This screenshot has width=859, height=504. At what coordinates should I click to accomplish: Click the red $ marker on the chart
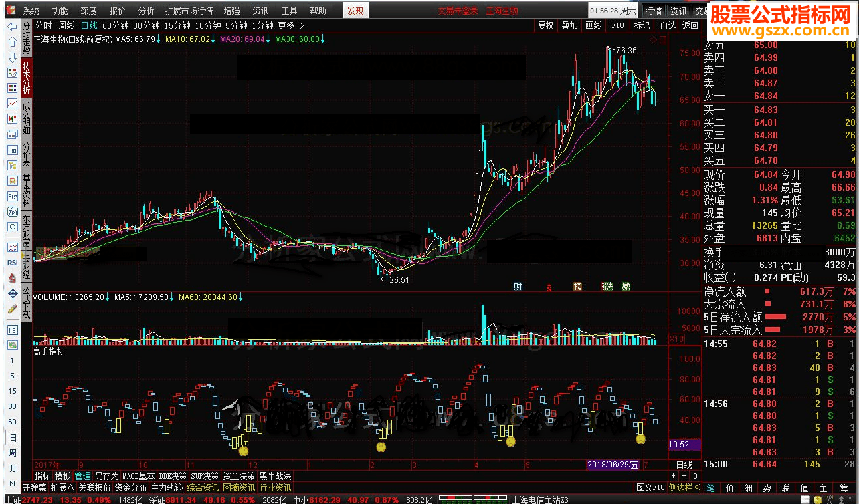(549, 287)
